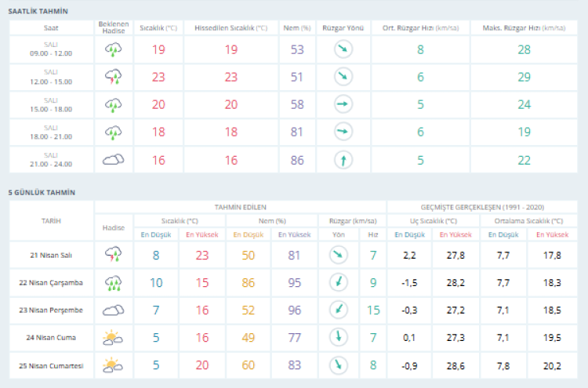Click the rain icon for 09.00 - 12.00

[x=114, y=49]
